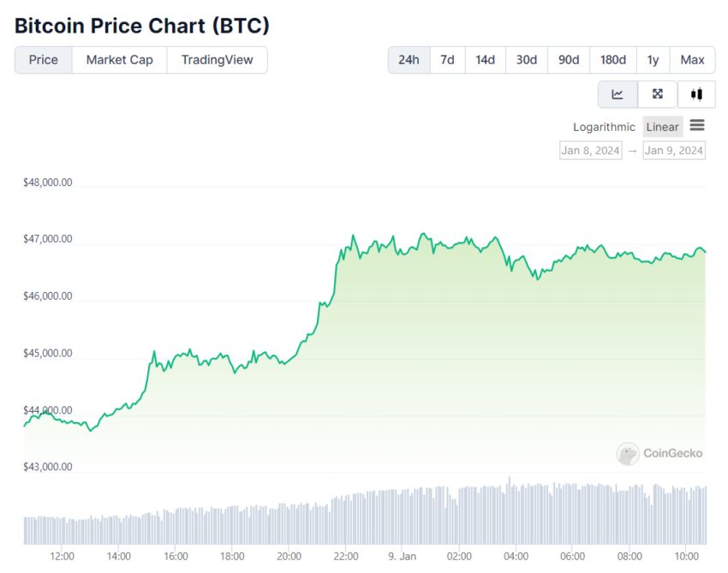Image resolution: width=728 pixels, height=573 pixels.
Task: Open the Jan 9, 2024 end date picker
Action: (674, 151)
